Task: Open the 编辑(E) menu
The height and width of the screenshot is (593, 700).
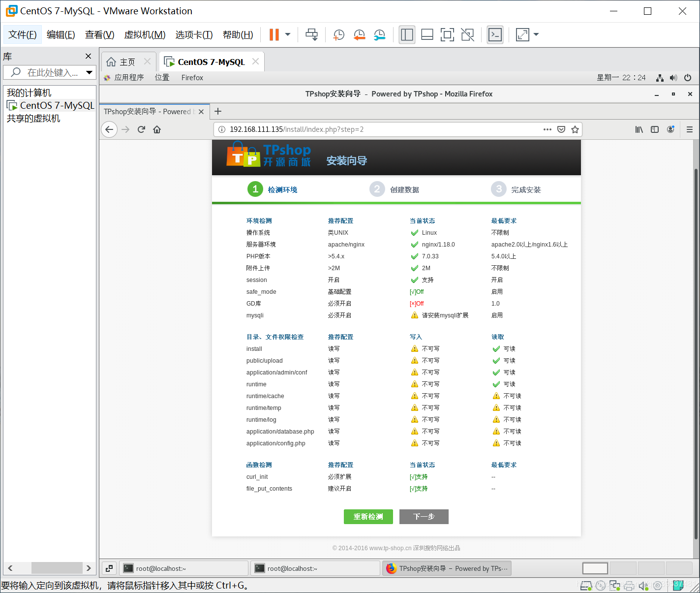Action: [61, 34]
